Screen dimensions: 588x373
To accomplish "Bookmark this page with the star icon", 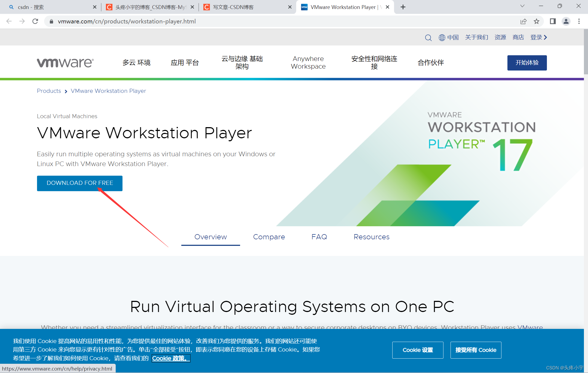I will click(536, 21).
